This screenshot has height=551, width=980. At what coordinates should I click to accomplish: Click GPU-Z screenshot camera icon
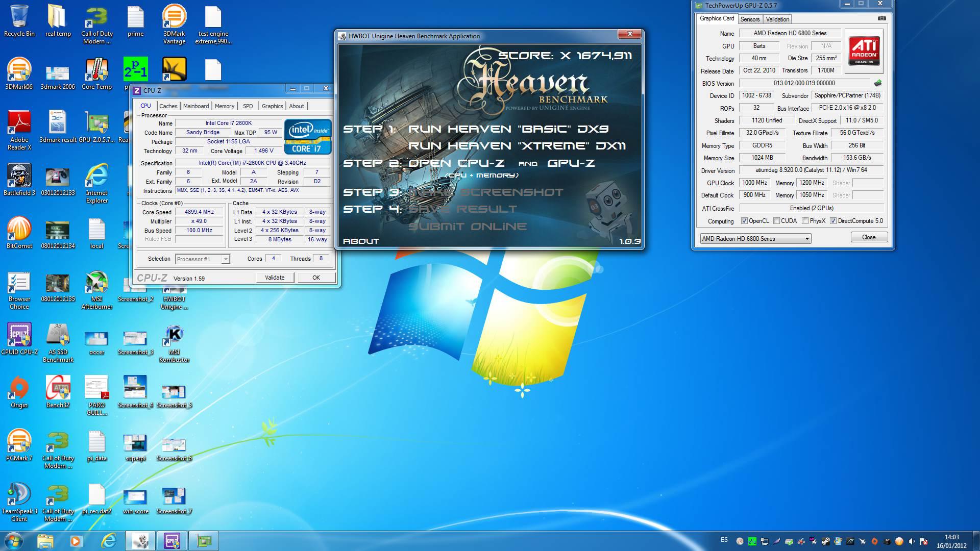881,18
